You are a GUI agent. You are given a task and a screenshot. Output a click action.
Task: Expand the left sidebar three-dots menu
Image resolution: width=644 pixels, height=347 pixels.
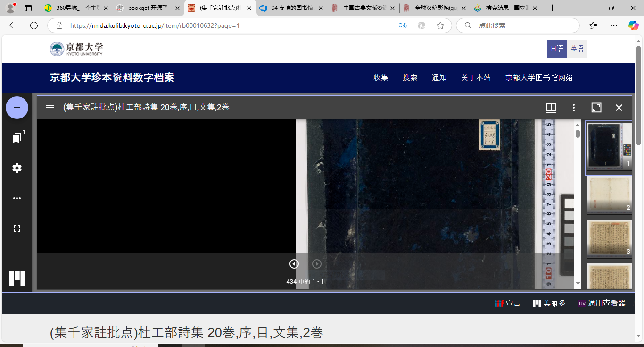click(x=17, y=198)
